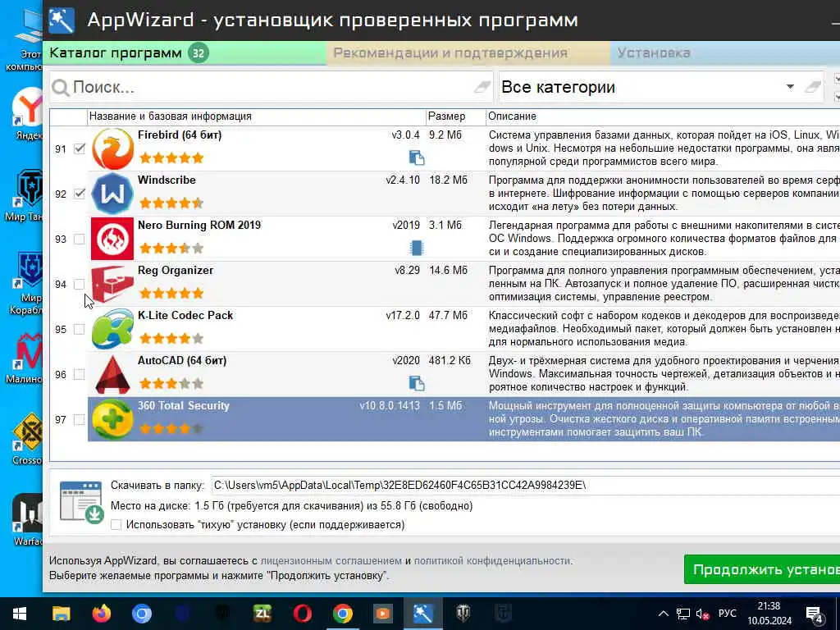840x630 pixels.
Task: Switch to Установка tab
Action: point(725,53)
